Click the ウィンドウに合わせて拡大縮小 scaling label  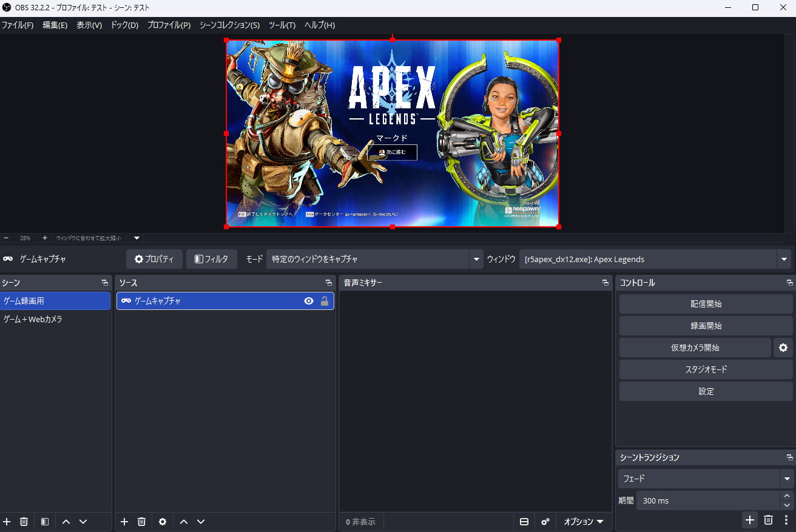click(89, 238)
